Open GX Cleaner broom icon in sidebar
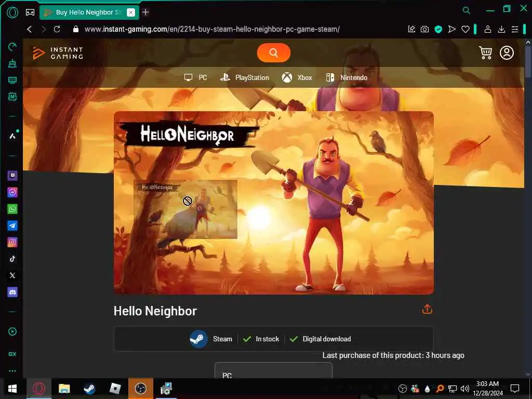Screen dimensions: 532x399 (12, 63)
